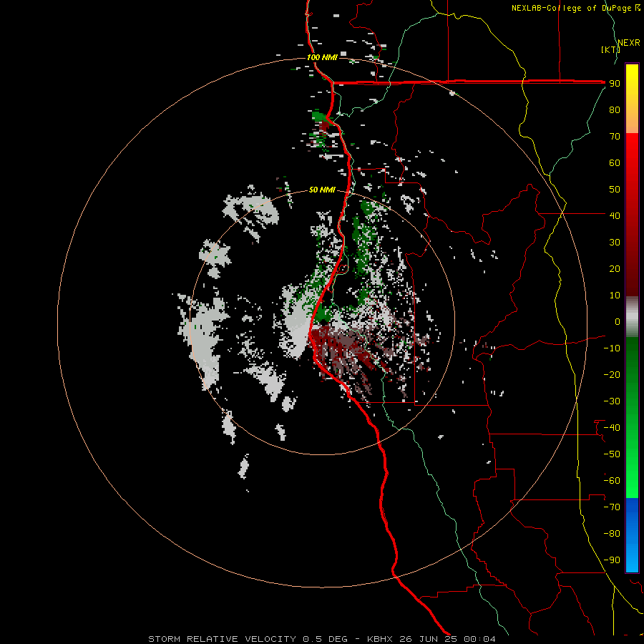
Task: Click the blue bottom segment of the color bar
Action: pos(632,535)
